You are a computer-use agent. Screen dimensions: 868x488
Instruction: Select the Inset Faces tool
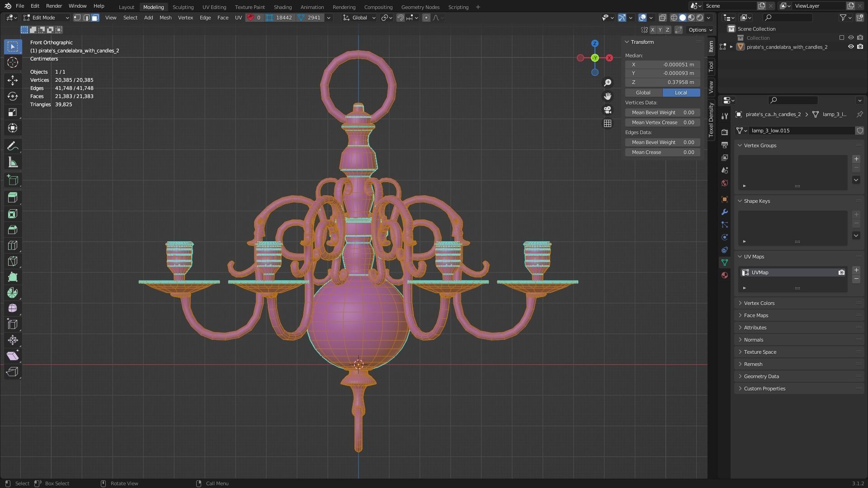[13, 213]
